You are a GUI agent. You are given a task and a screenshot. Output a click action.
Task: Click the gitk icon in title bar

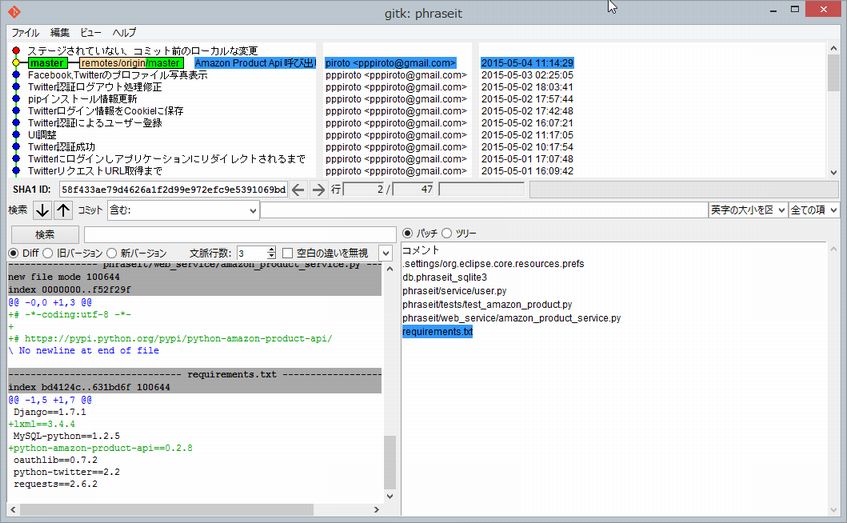[x=11, y=12]
